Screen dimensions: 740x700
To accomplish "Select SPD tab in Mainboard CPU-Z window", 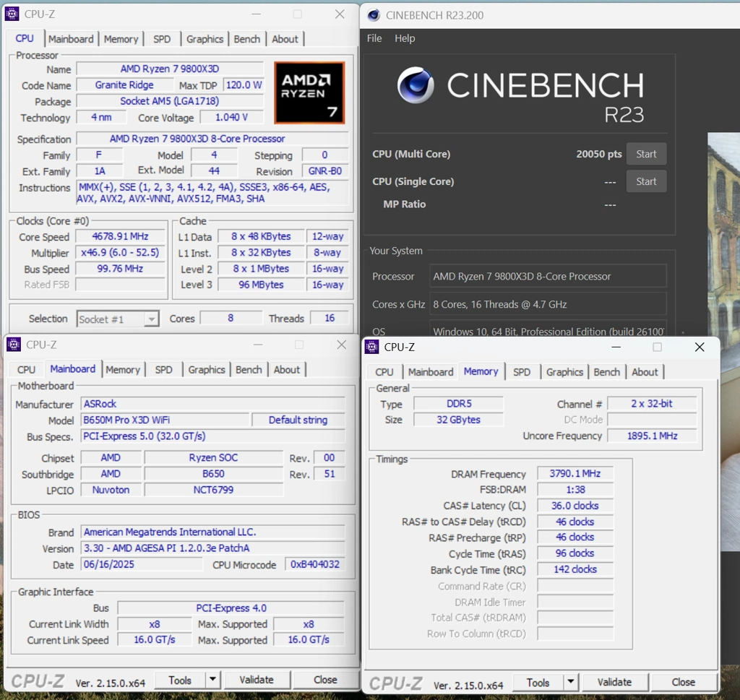I will pos(164,370).
